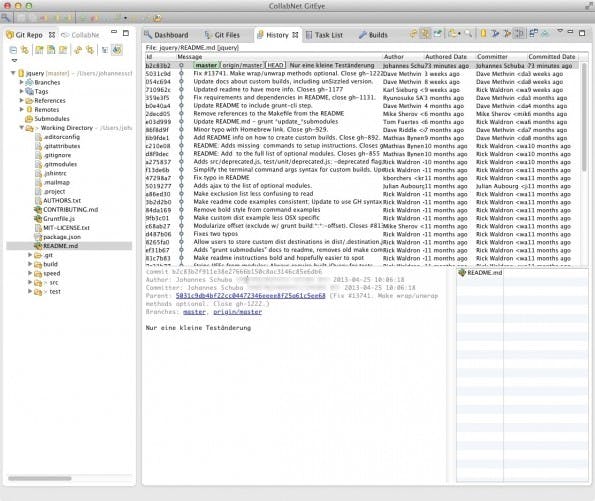Click the clone repository icon in Git Repo toolbar
The height and width of the screenshot is (501, 595).
click(x=51, y=50)
